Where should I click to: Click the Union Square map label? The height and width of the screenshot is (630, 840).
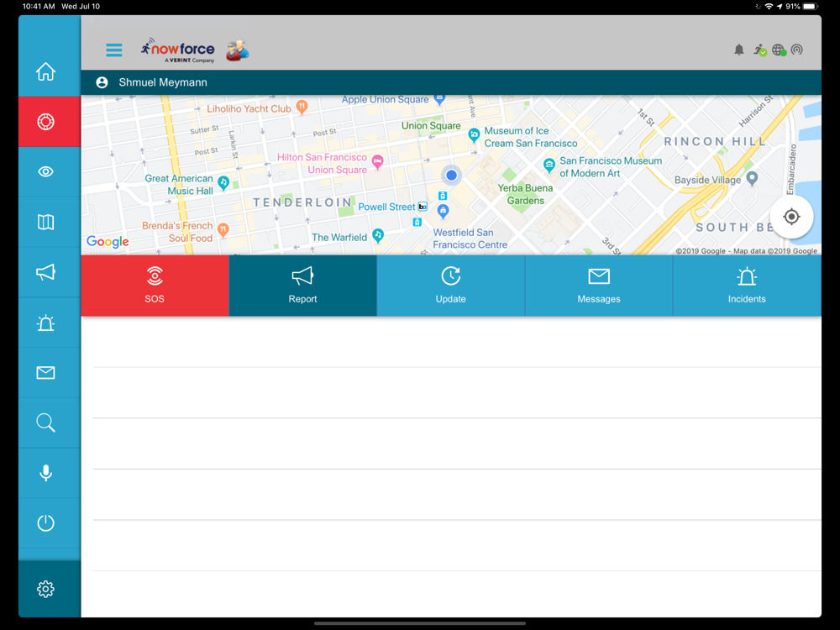pyautogui.click(x=431, y=126)
